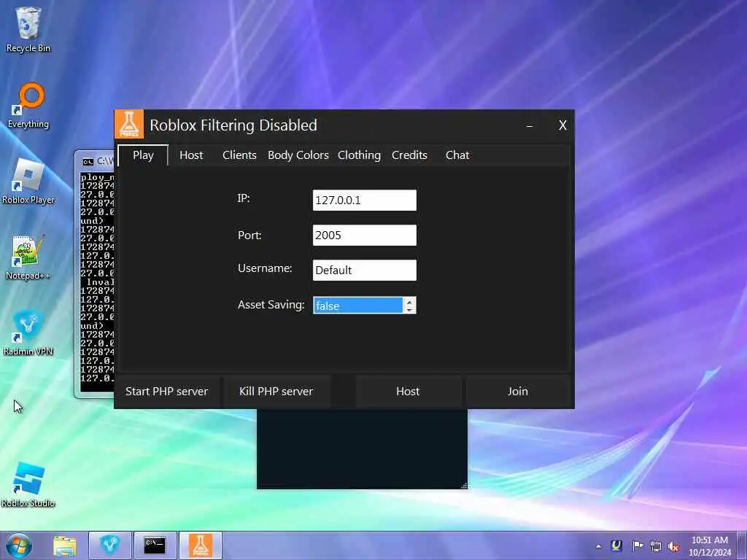
Task: Click Kill PHP server button
Action: coord(276,392)
